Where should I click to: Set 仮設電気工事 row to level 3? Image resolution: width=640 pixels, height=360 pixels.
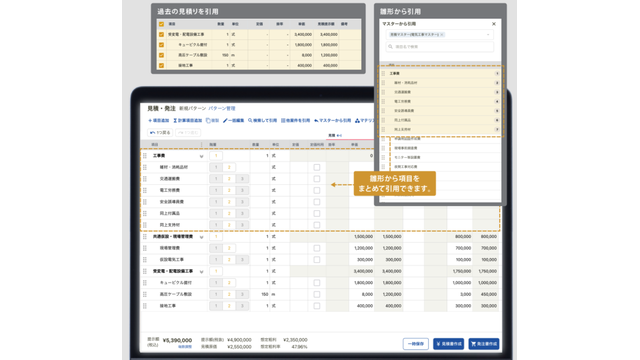coord(242,260)
